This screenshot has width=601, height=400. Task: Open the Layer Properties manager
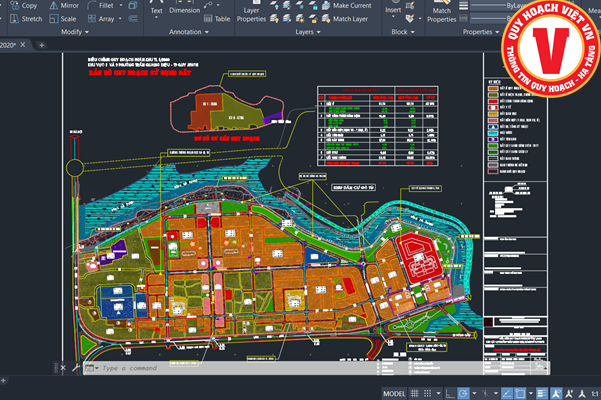tap(251, 14)
